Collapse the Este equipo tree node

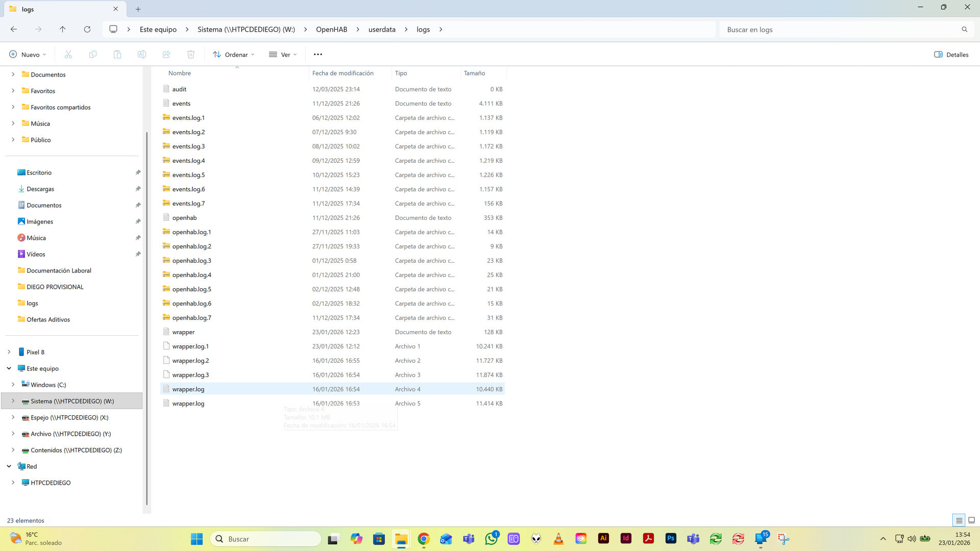pyautogui.click(x=9, y=368)
